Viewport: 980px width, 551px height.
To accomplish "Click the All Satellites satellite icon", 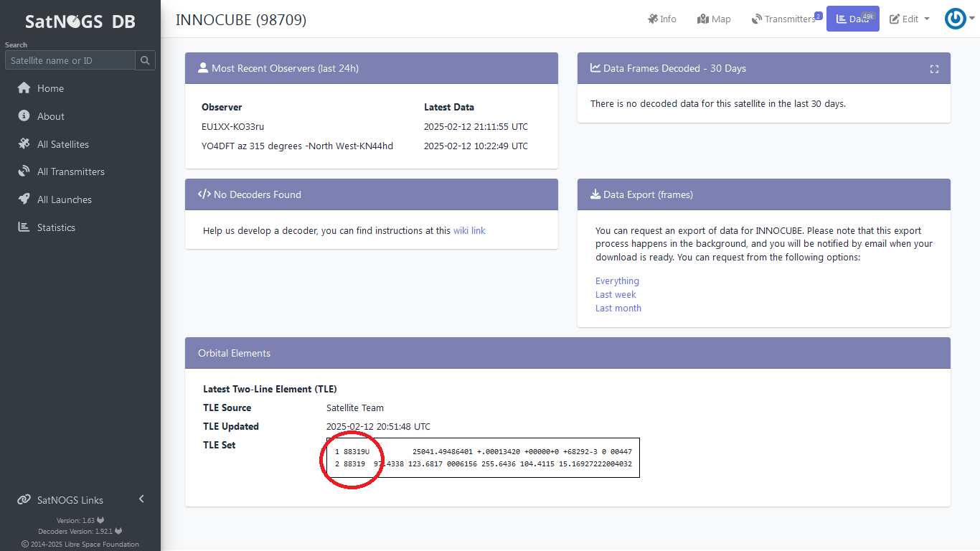I will tap(24, 144).
